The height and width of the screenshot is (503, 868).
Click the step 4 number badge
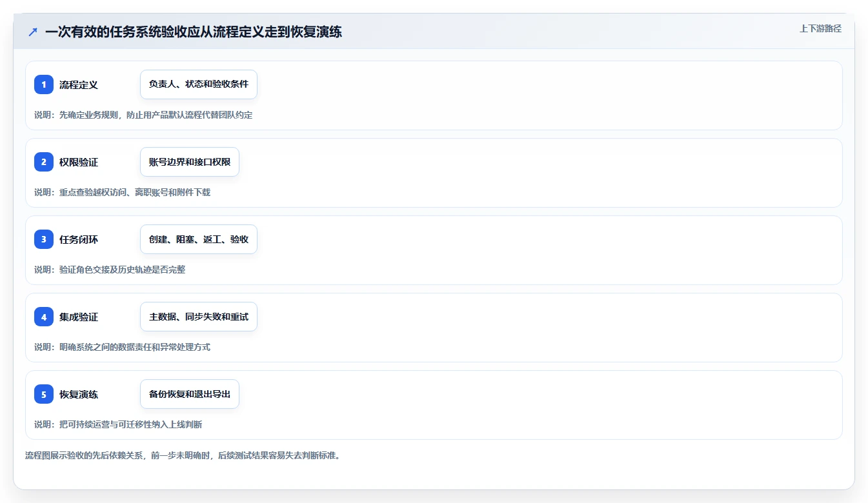(44, 317)
